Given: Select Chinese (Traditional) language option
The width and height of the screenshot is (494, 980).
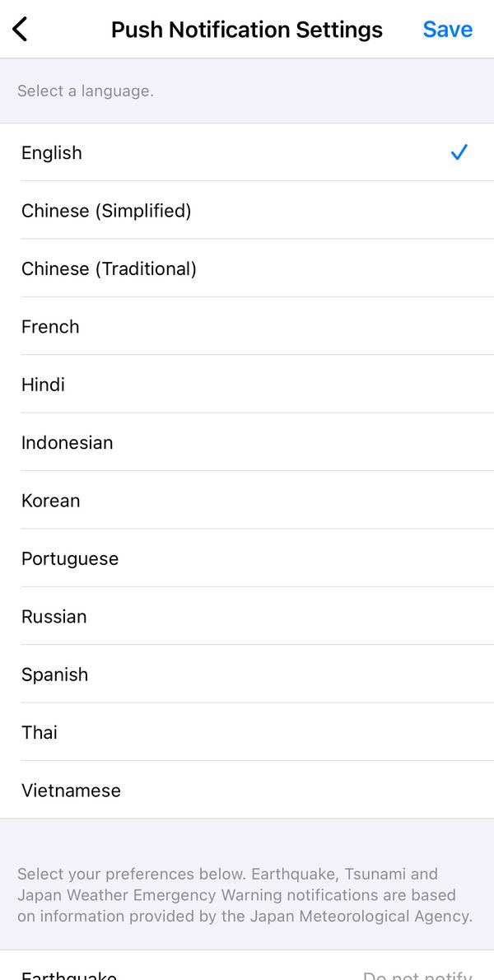Looking at the screenshot, I should pos(247,268).
